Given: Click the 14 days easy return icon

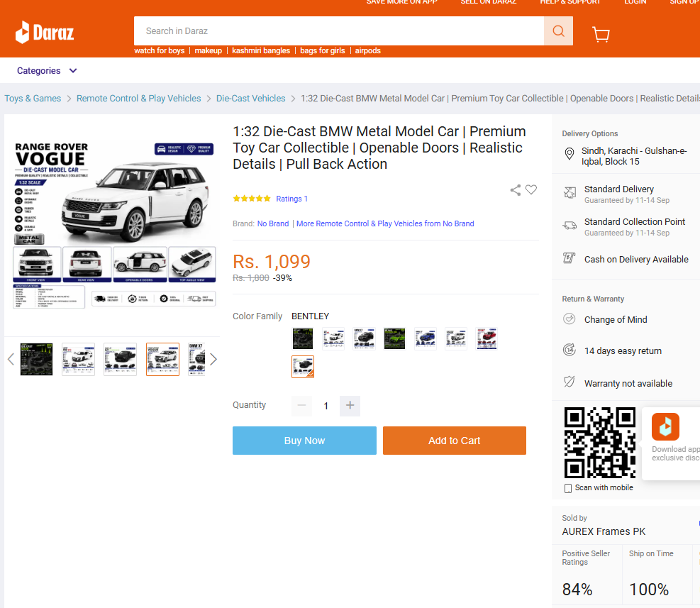Looking at the screenshot, I should pyautogui.click(x=570, y=350).
